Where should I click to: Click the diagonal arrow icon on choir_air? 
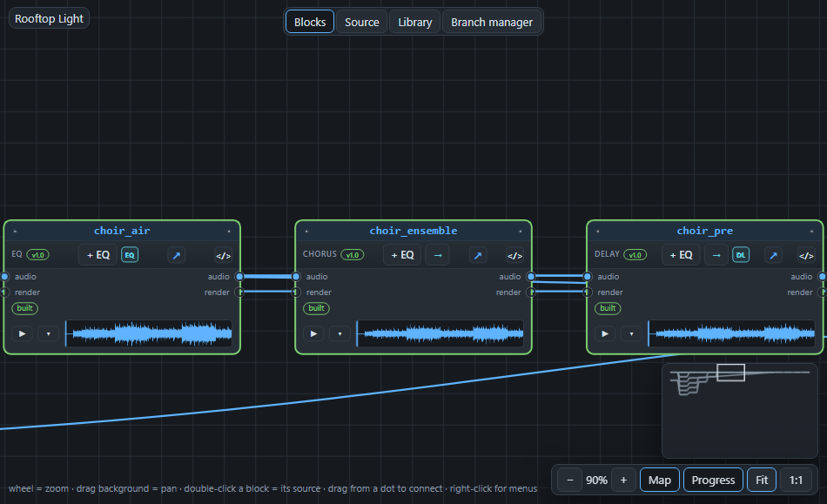click(176, 255)
